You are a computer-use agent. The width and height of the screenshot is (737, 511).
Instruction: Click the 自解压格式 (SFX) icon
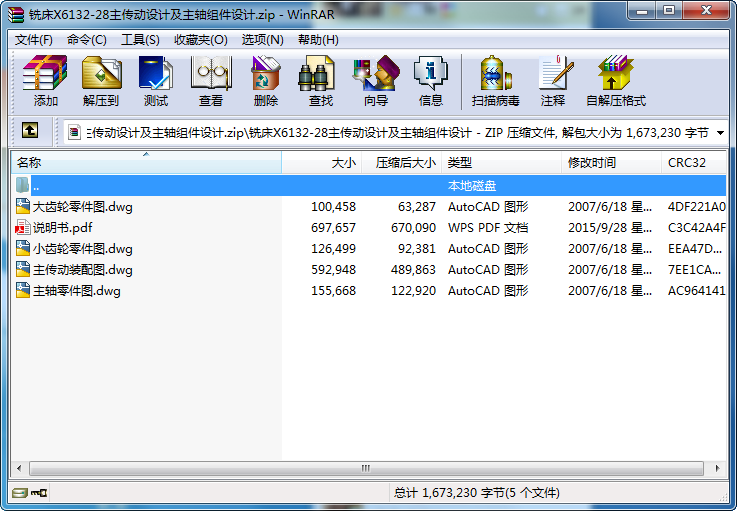coord(615,80)
